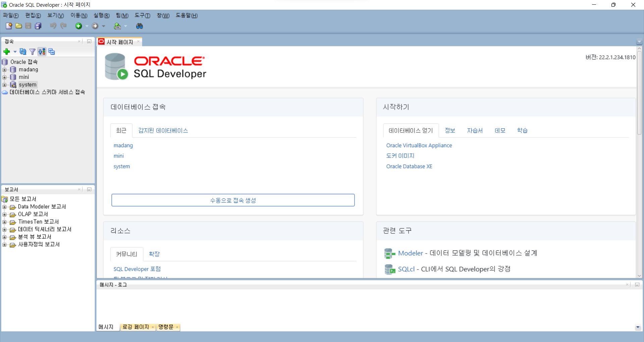The image size is (644, 342).
Task: Click the SQLcl tool icon in 관련 도구
Action: point(389,269)
